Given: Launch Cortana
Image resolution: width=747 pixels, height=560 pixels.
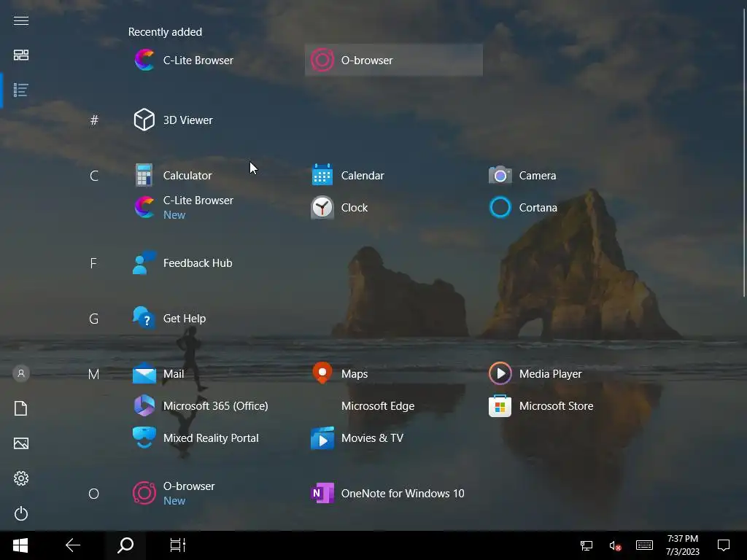Looking at the screenshot, I should (571, 207).
